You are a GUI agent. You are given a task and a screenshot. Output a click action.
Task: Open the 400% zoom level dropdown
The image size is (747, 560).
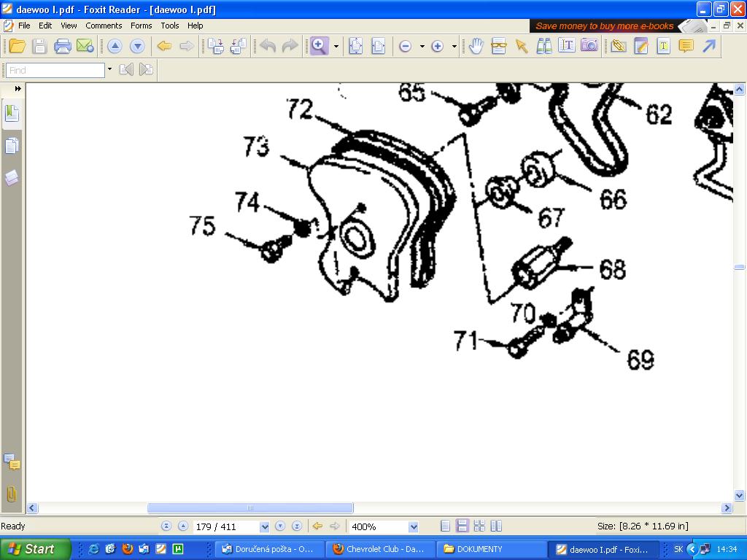click(413, 526)
